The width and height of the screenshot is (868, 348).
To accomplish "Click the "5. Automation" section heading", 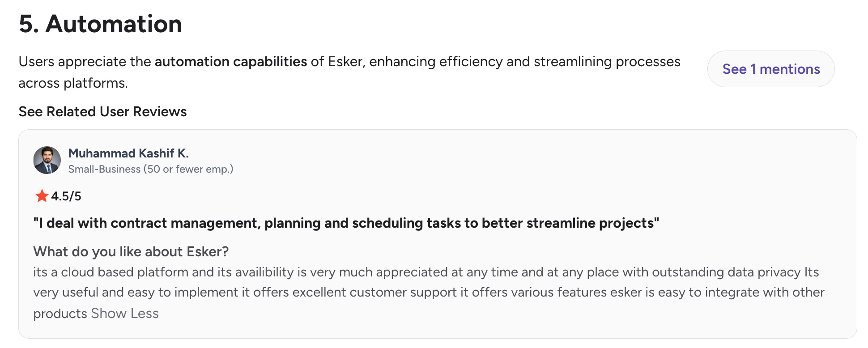I will tap(101, 24).
